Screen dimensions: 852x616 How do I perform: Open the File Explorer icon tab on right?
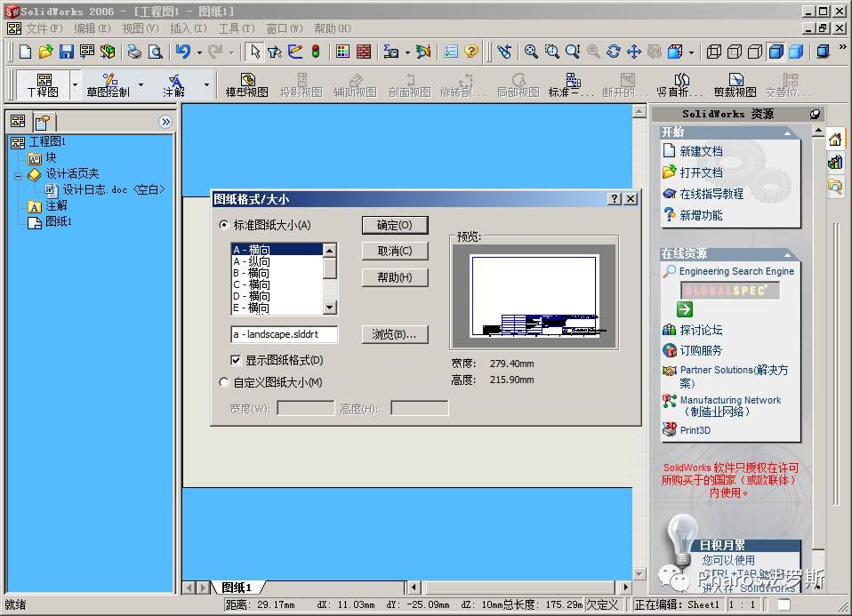[835, 187]
